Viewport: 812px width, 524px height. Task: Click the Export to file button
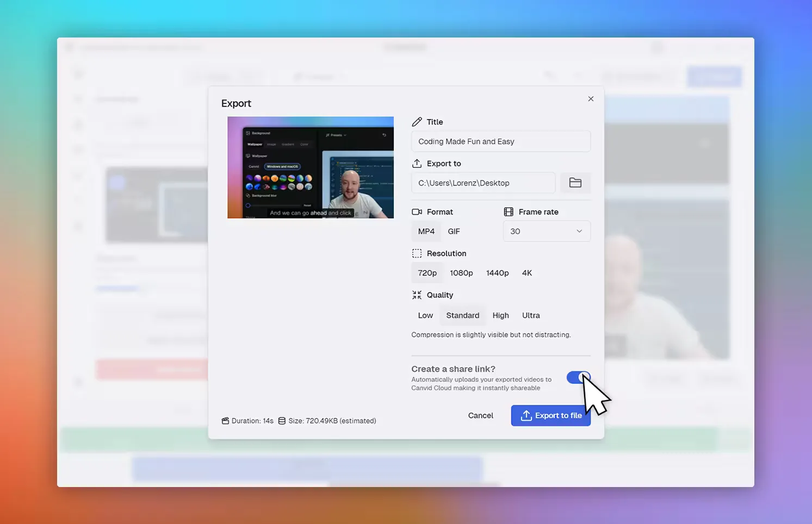tap(550, 415)
